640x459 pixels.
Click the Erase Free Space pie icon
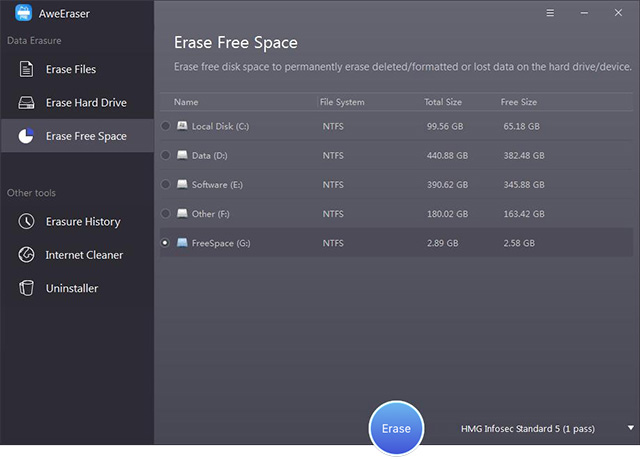coord(26,136)
